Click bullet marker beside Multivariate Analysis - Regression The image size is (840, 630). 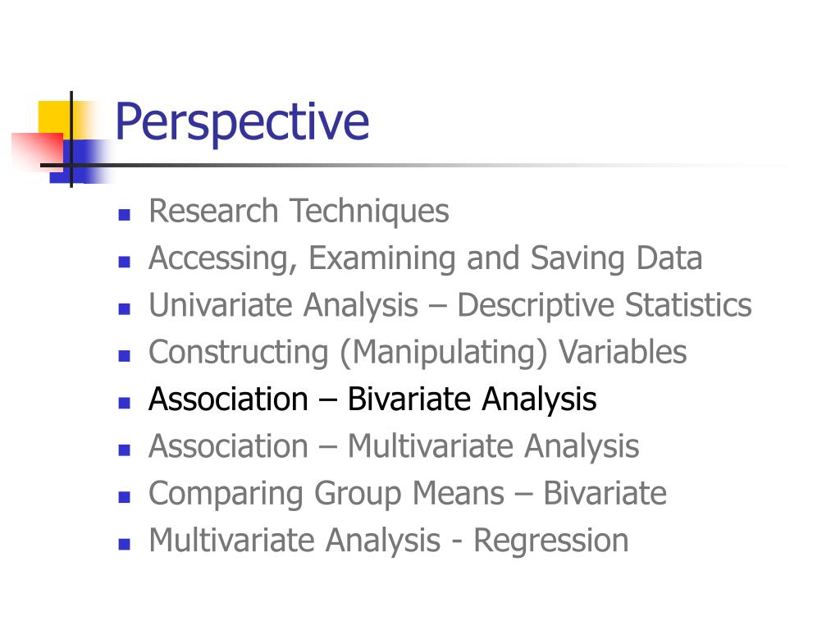[x=125, y=545]
